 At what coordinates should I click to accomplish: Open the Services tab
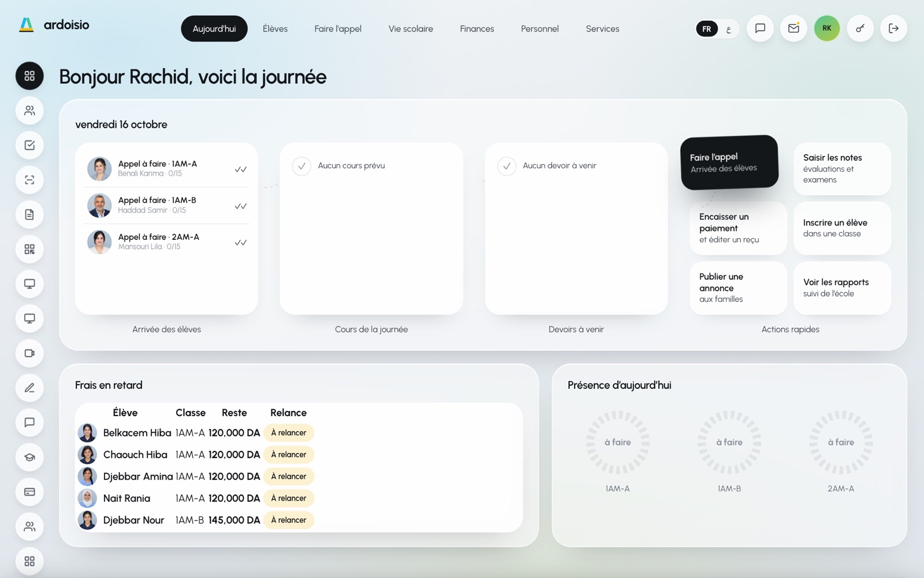point(602,29)
